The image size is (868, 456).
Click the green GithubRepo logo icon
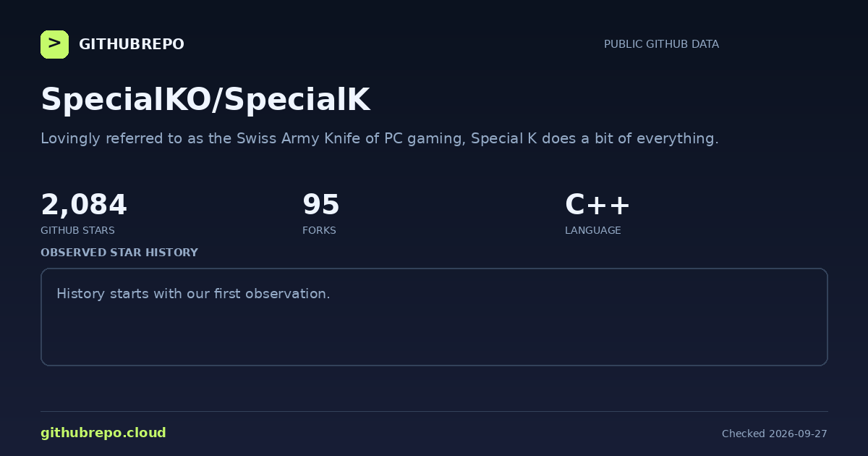point(54,44)
